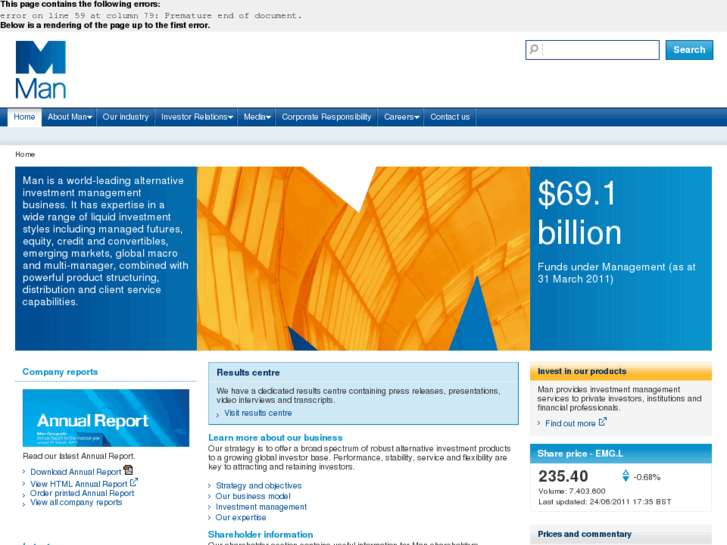The height and width of the screenshot is (545, 727).
Task: Open the Visit results centre link
Action: click(x=258, y=413)
